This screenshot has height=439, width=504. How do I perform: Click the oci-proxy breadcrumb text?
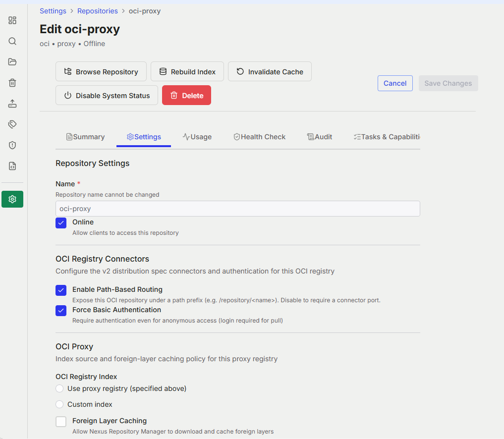[145, 11]
